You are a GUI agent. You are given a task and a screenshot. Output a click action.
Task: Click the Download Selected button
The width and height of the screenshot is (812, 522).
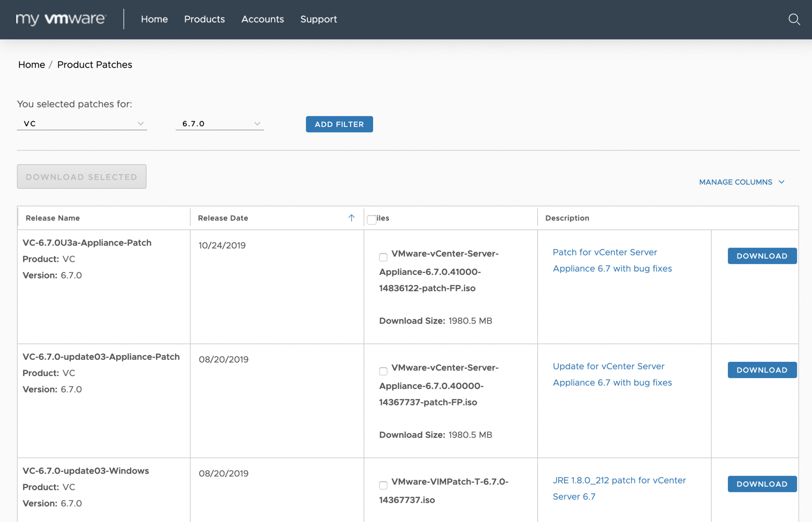(x=82, y=177)
